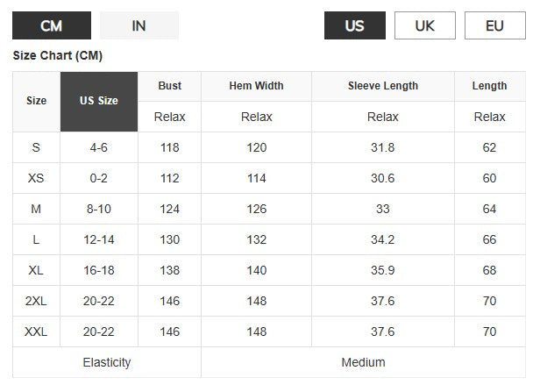Click the Size Chart (CM) heading

click(58, 55)
